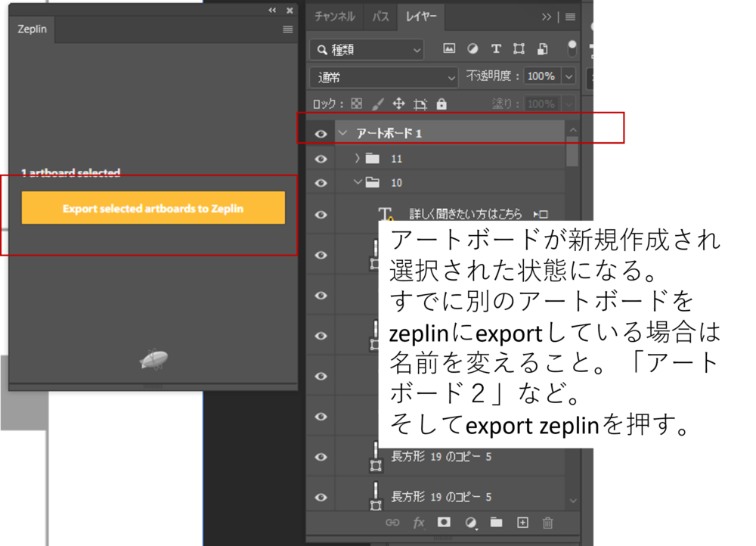The height and width of the screenshot is (546, 756).
Task: Collapse the folder group 10
Action: (x=358, y=181)
